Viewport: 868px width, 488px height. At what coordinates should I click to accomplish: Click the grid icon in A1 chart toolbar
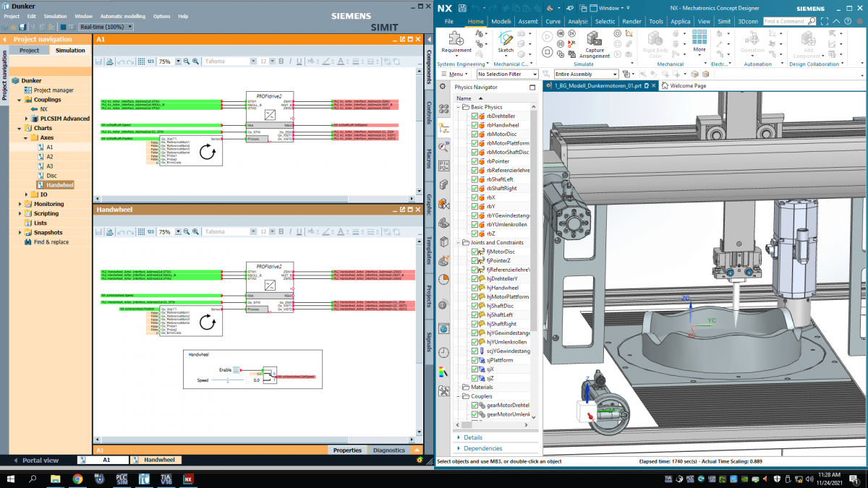pyautogui.click(x=141, y=61)
